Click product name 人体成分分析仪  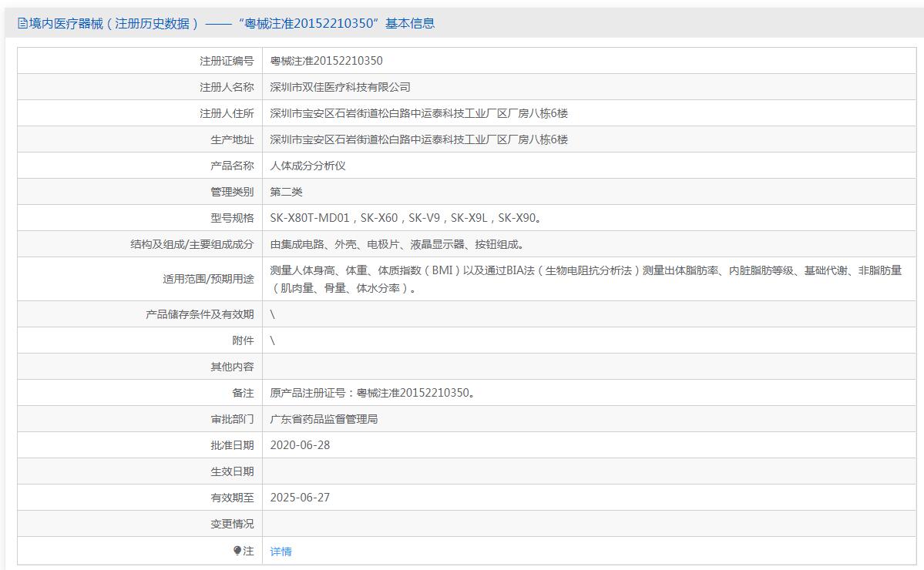pyautogui.click(x=307, y=166)
